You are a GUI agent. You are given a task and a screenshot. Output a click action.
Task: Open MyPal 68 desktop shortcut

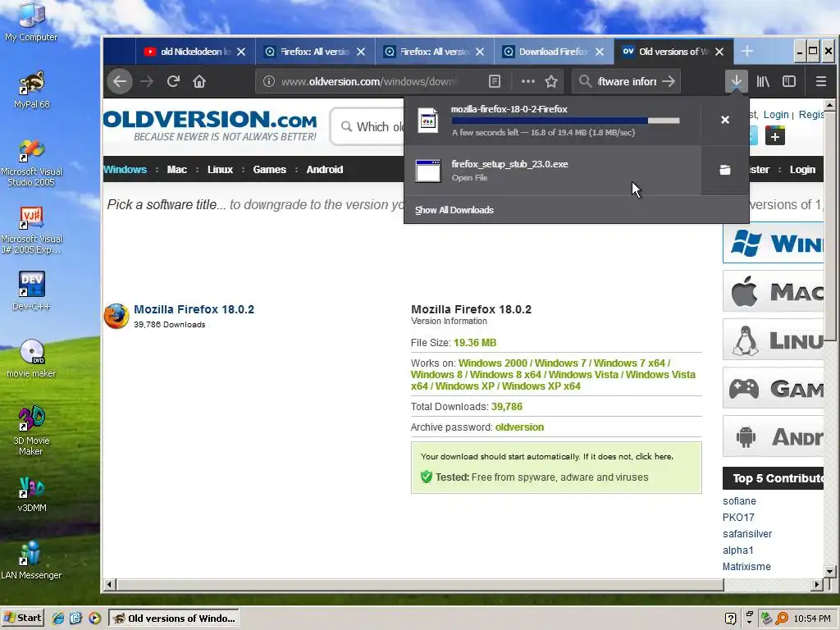[32, 90]
